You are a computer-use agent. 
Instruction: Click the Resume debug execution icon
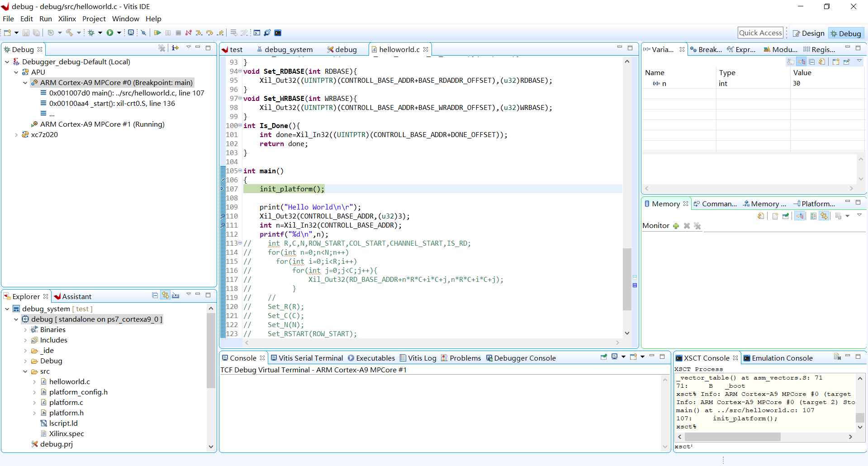157,33
